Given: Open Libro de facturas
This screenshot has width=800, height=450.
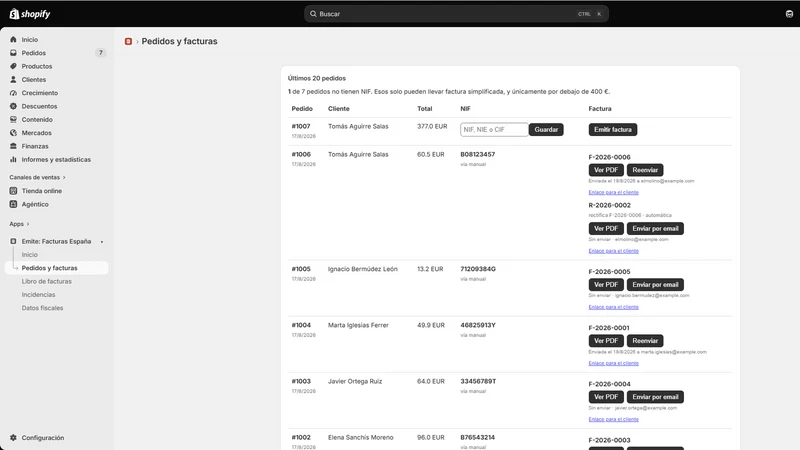Looking at the screenshot, I should pyautogui.click(x=46, y=281).
